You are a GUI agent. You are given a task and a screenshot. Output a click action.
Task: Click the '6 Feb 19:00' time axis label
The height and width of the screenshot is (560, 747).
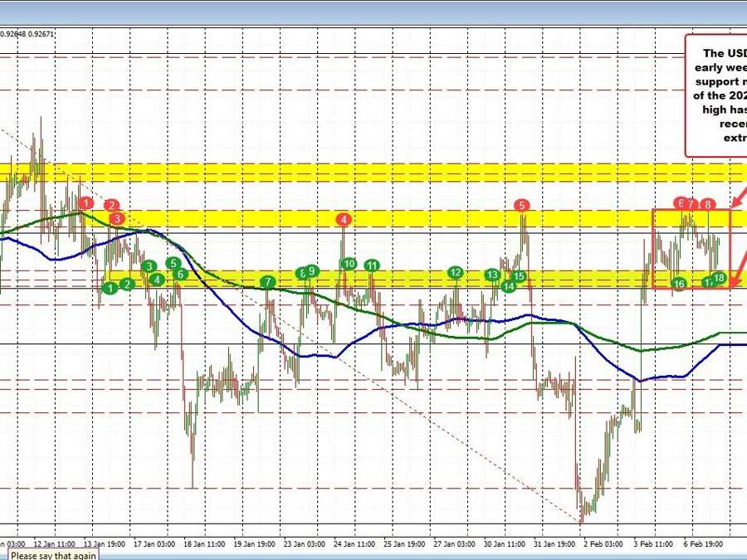pos(702,544)
